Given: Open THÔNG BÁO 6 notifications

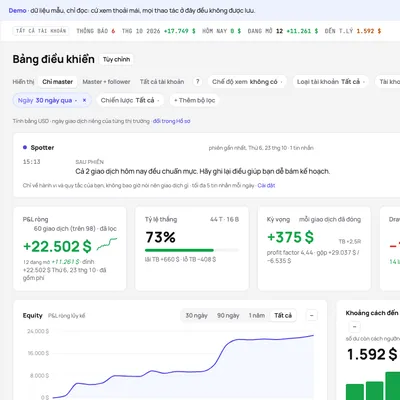Looking at the screenshot, I should click(x=96, y=31).
